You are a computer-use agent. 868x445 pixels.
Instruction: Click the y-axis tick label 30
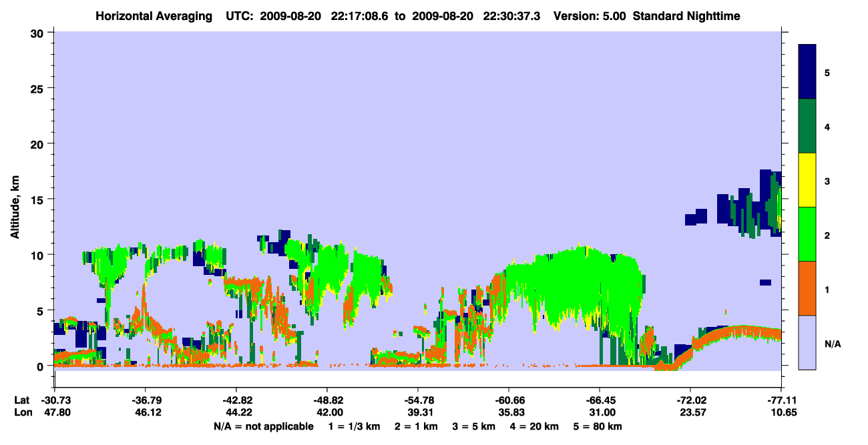pos(39,33)
